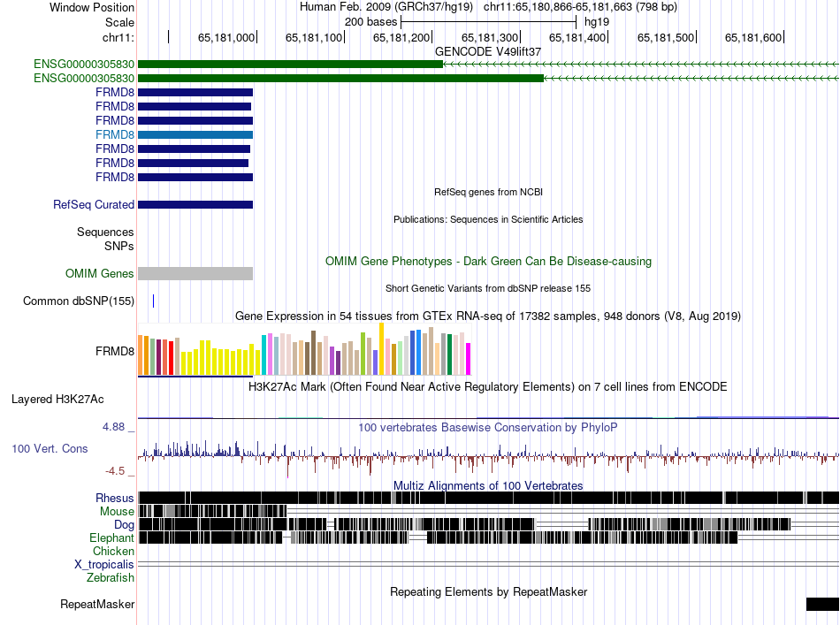Click the Common dbSNP(155) track label
The width and height of the screenshot is (840, 625).
(x=79, y=301)
